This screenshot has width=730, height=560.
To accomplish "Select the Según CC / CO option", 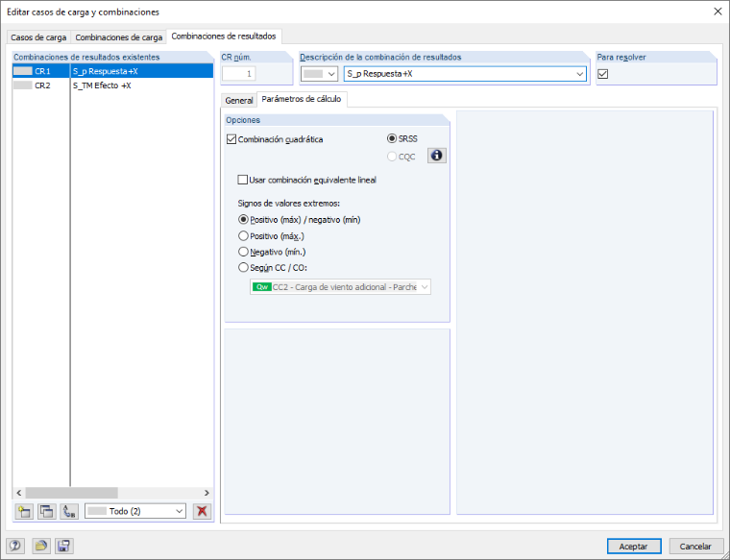I will point(243,268).
